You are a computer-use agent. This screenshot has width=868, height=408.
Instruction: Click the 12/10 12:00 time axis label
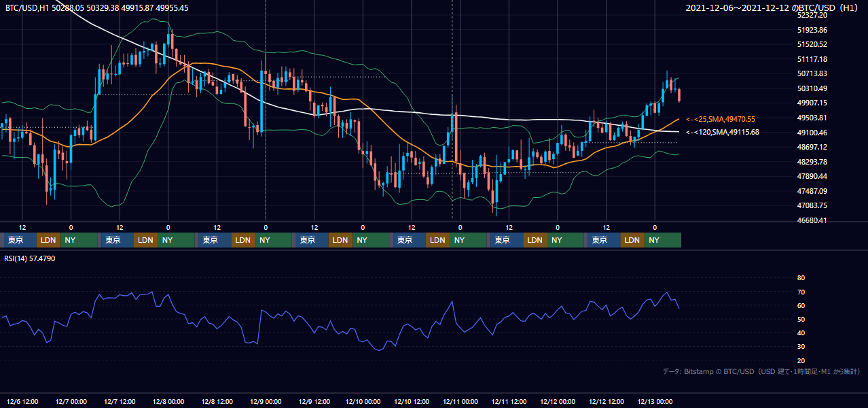[x=412, y=401]
